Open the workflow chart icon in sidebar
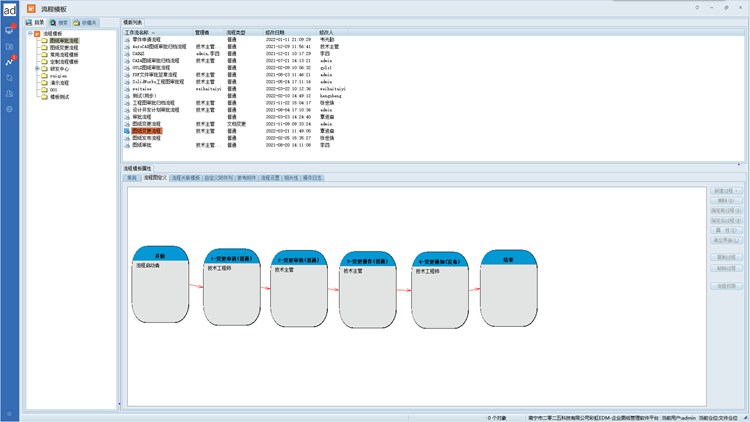This screenshot has height=422, width=750. coord(9,61)
